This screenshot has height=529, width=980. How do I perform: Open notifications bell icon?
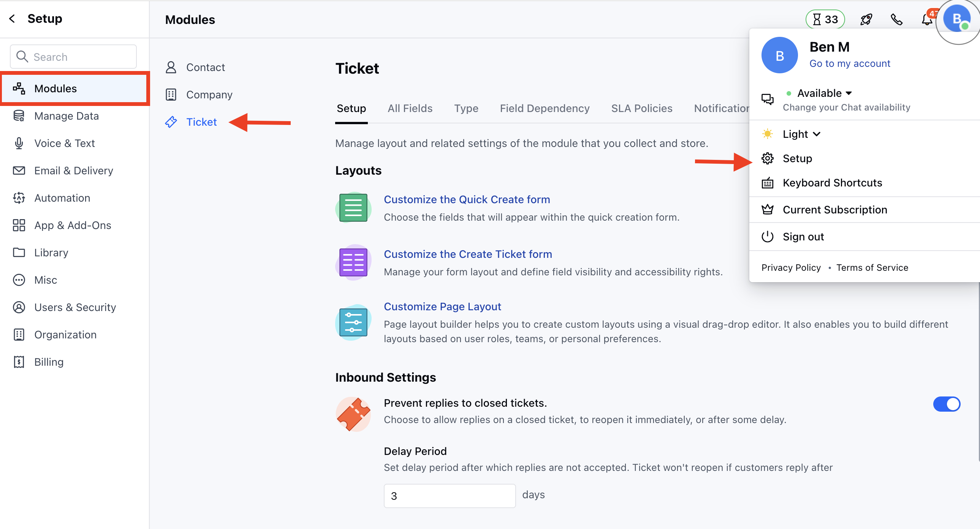point(927,19)
